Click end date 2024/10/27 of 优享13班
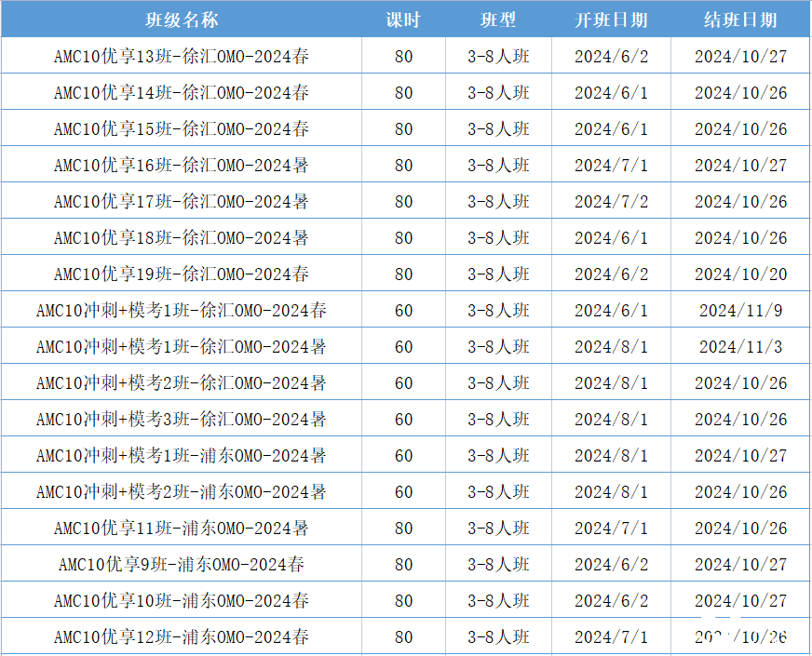812x656 pixels. (740, 56)
